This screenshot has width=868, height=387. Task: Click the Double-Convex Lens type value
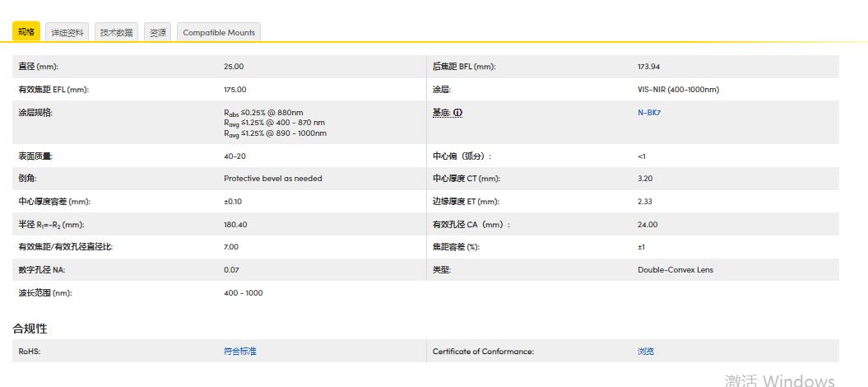675,270
